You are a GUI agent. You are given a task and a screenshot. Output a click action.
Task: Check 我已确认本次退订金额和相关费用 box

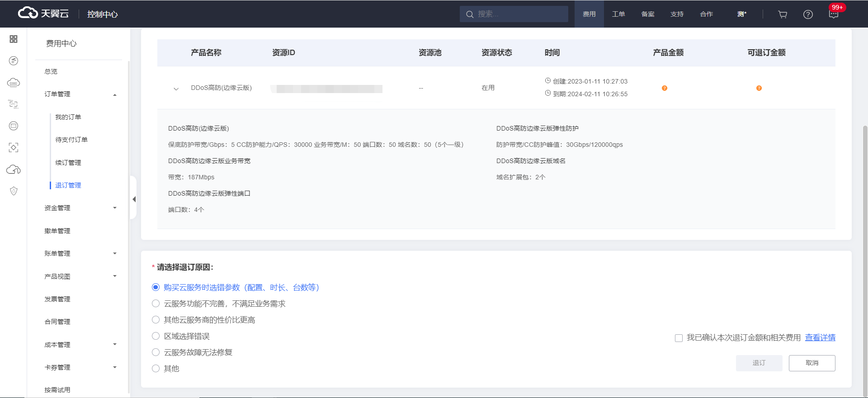point(679,338)
